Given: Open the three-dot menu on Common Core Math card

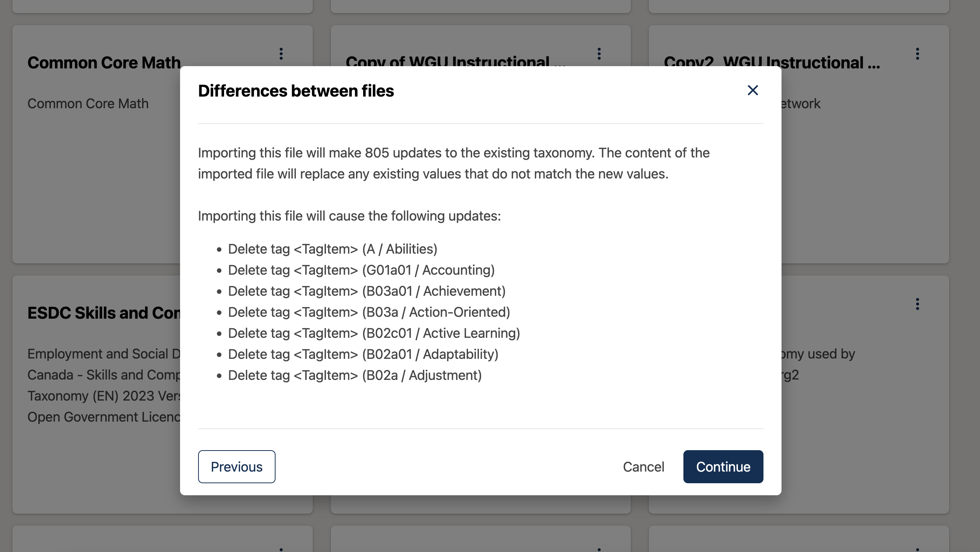Looking at the screenshot, I should point(281,54).
